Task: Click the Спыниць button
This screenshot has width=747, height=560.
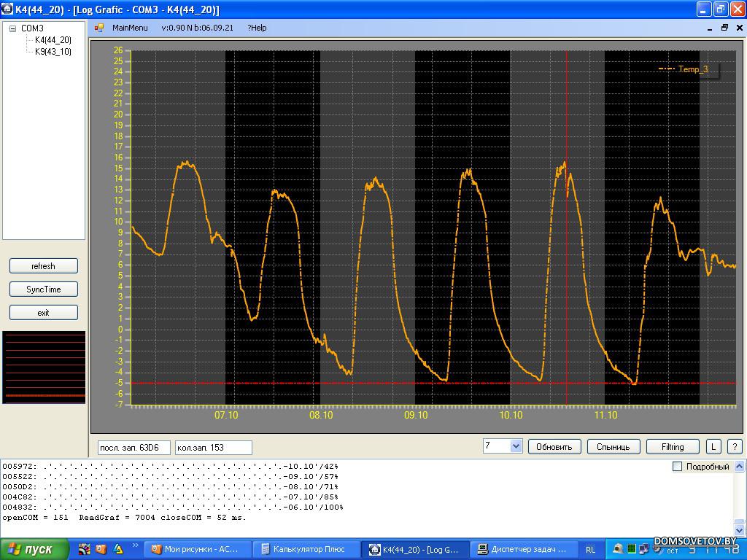Action: click(x=613, y=447)
